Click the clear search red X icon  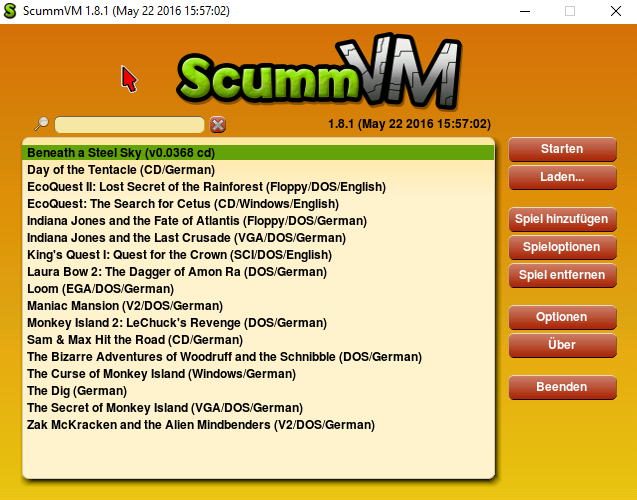[x=218, y=125]
